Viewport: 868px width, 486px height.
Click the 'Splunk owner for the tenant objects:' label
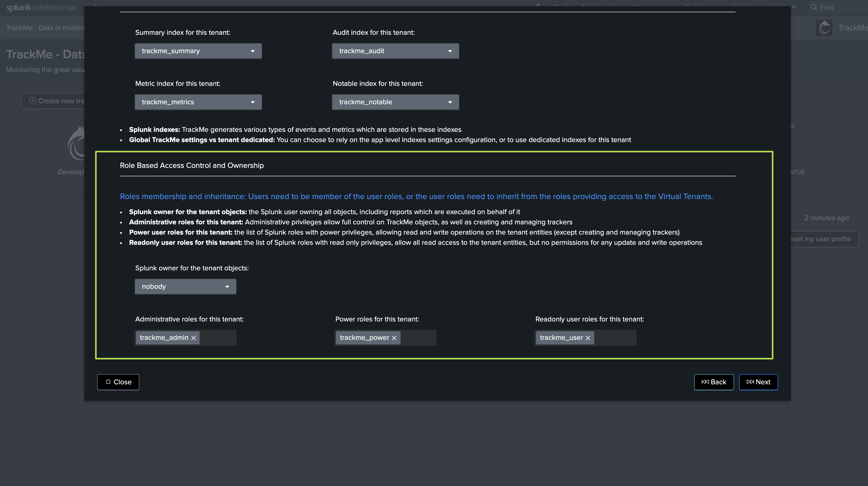tap(192, 268)
